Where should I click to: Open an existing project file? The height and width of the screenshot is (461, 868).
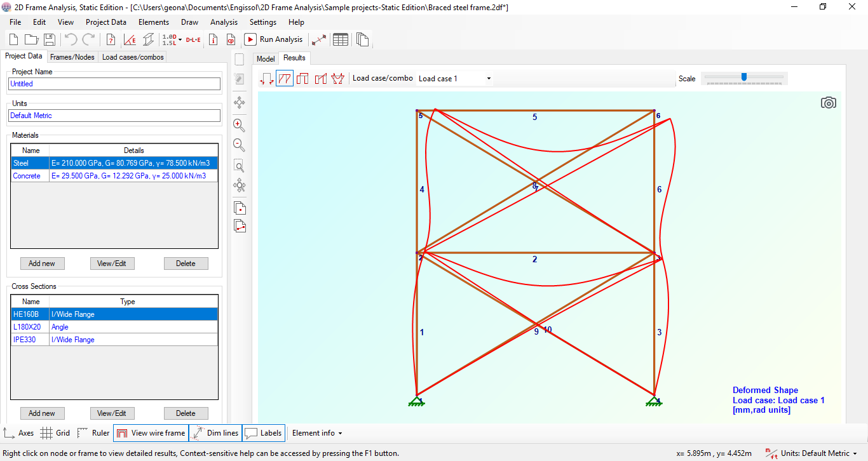click(x=32, y=39)
